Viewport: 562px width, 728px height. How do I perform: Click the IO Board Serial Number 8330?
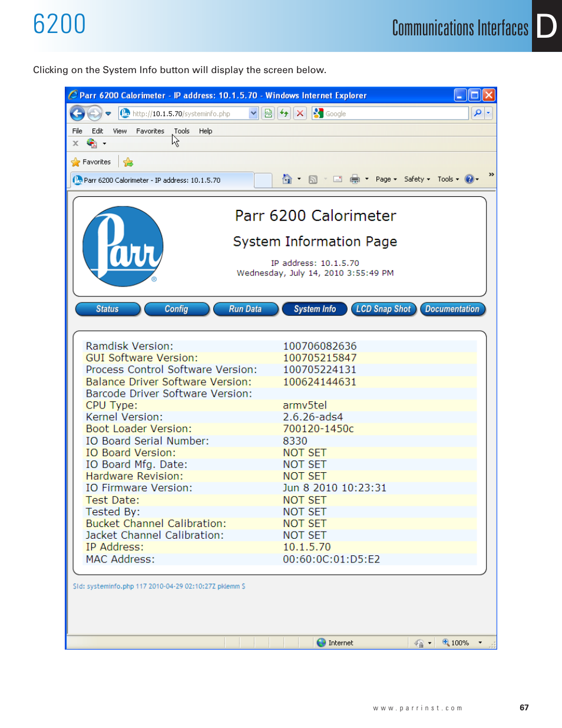click(x=295, y=441)
